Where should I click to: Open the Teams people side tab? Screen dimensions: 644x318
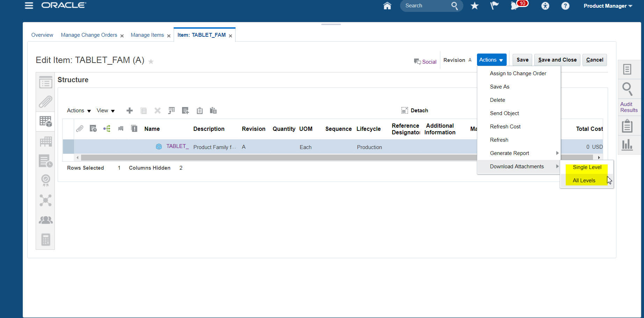point(45,220)
